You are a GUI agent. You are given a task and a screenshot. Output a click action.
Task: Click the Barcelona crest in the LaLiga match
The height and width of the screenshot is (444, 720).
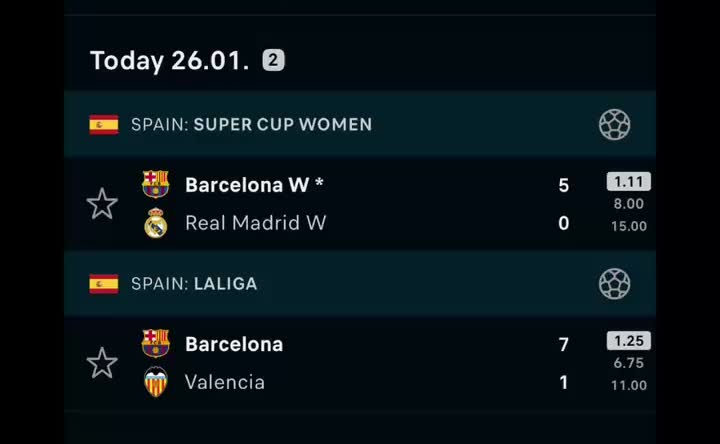click(x=156, y=344)
